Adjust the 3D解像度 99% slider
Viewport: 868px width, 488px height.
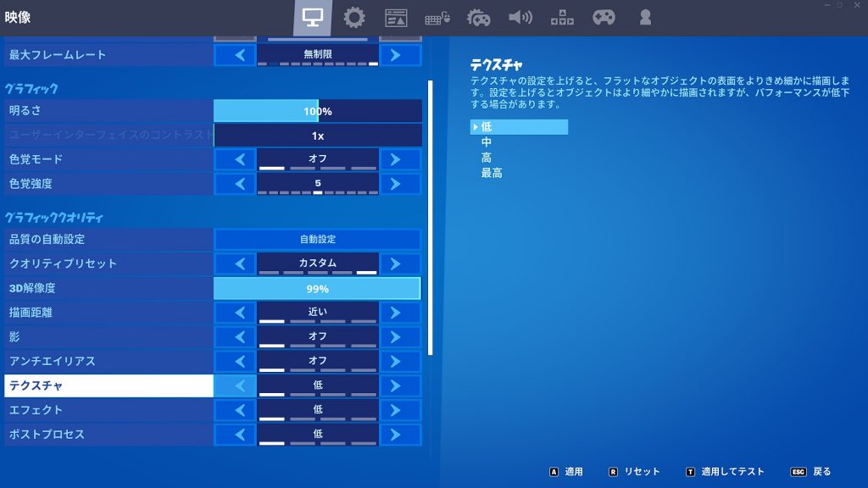pyautogui.click(x=318, y=288)
